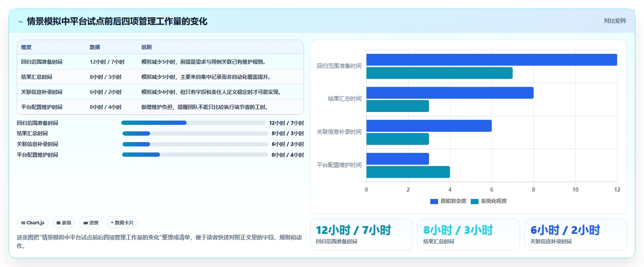Click the 关联信息补录时间 progress bar

tap(195, 144)
